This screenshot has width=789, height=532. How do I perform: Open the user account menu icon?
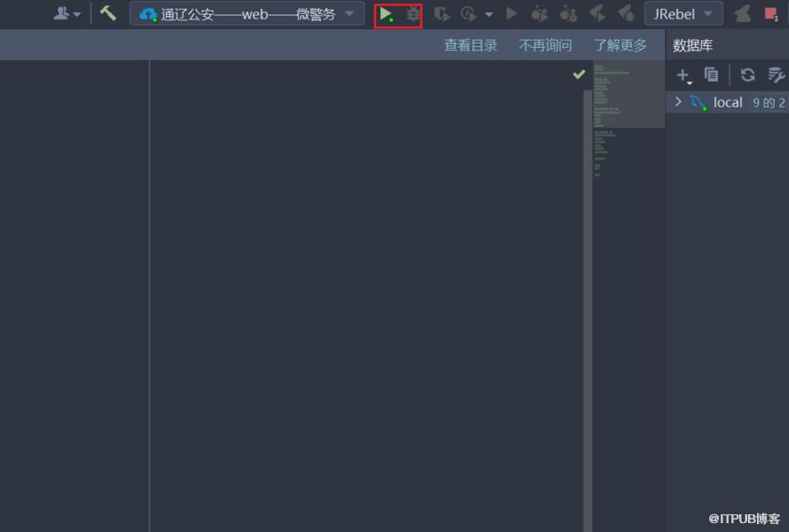66,13
